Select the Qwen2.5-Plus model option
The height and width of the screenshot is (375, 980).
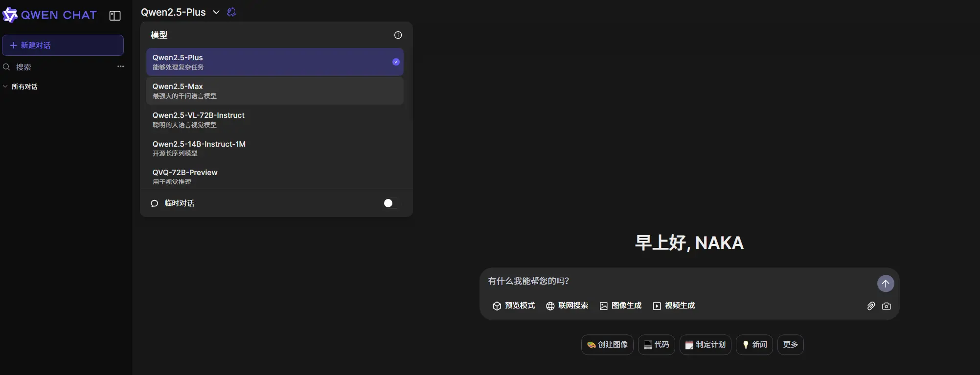[274, 62]
